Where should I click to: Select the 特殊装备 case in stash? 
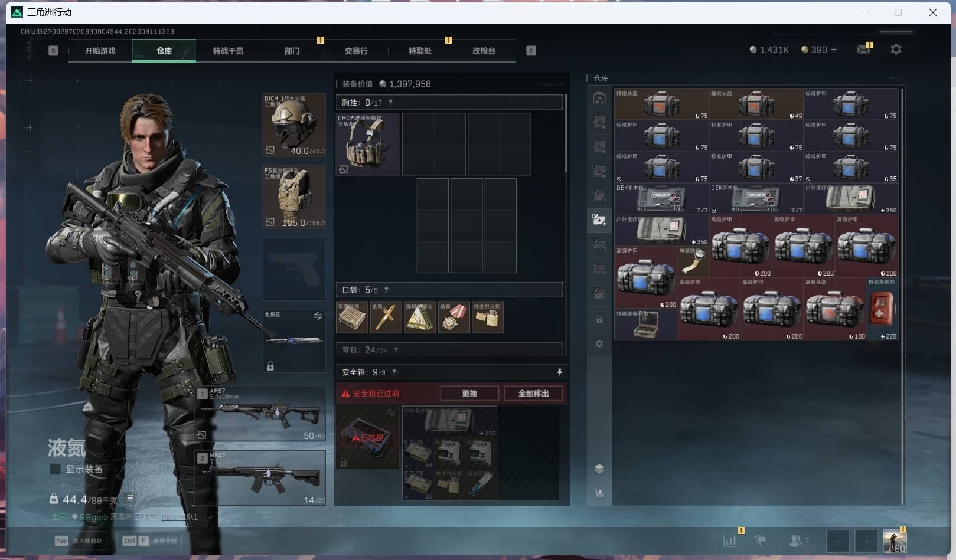click(x=646, y=324)
